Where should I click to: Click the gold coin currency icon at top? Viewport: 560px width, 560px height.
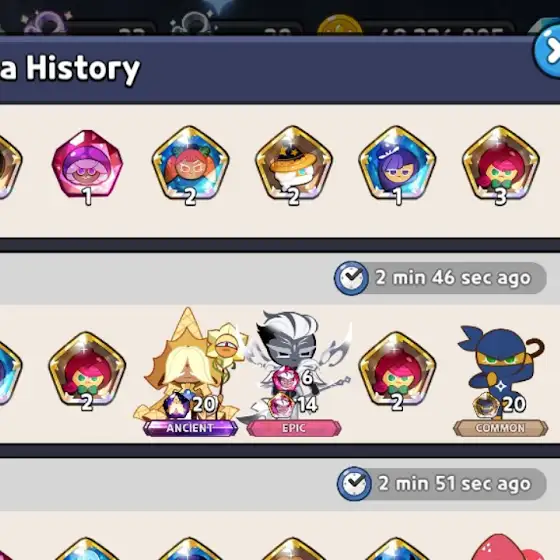tap(339, 24)
